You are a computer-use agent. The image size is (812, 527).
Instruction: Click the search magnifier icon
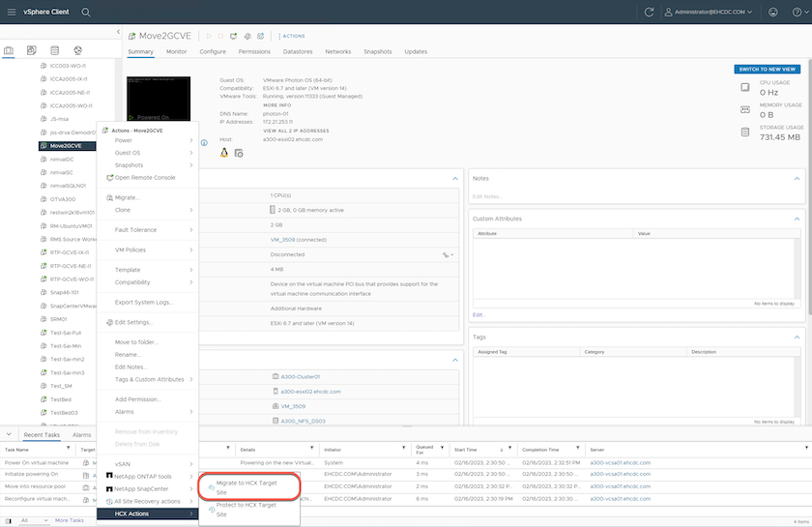(x=86, y=12)
